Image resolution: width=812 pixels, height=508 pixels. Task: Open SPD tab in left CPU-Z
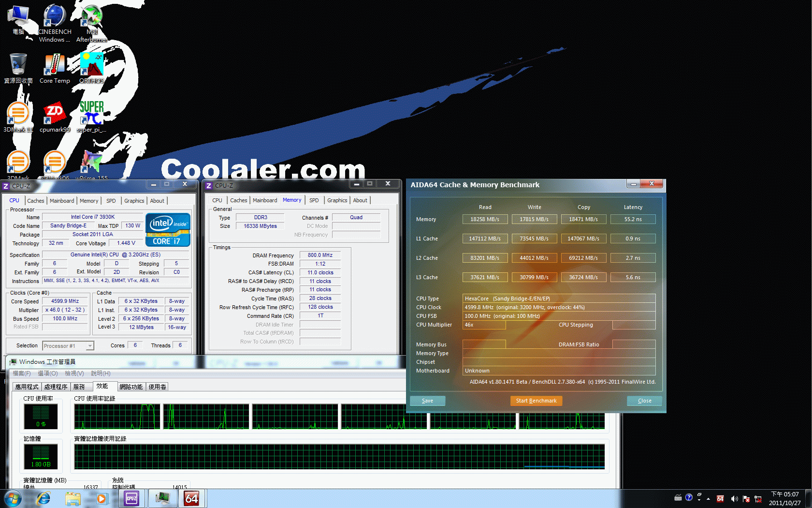[111, 201]
